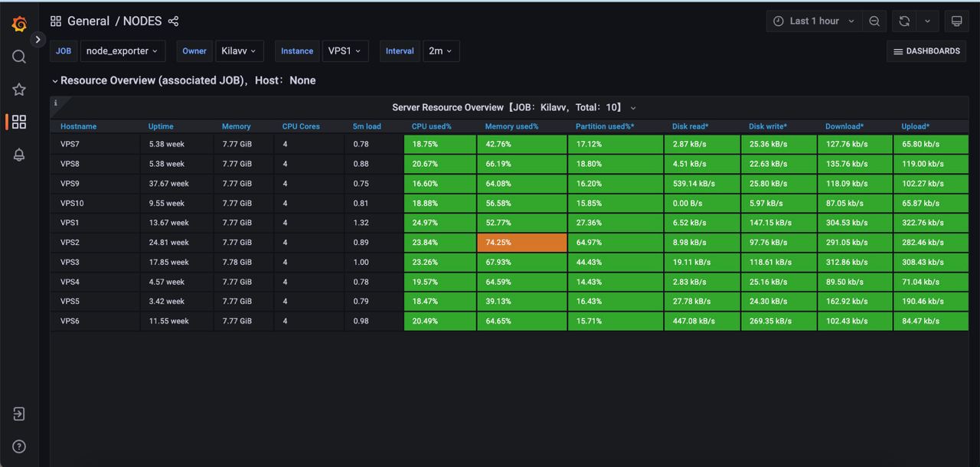Open the DASHBOARDS links menu
Viewport: 980px width, 467px height.
coord(926,51)
